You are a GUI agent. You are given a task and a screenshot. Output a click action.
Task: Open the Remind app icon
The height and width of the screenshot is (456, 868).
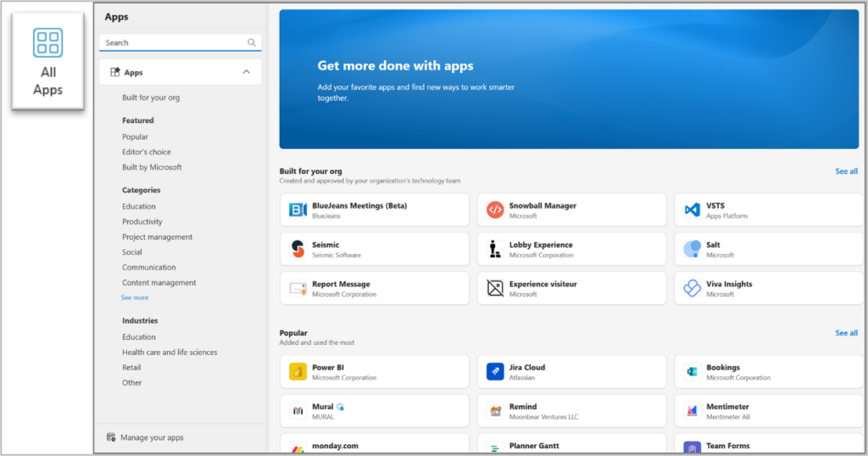(495, 410)
